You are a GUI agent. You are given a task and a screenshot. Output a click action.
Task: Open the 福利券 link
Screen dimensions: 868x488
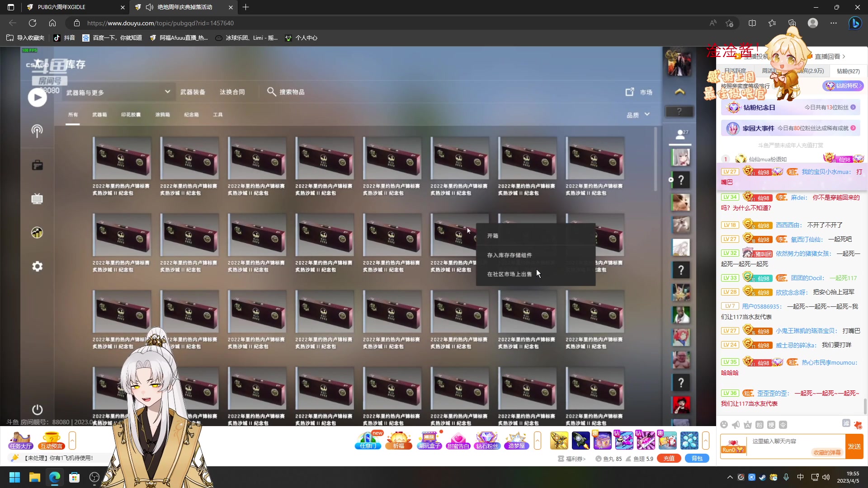[572, 459]
